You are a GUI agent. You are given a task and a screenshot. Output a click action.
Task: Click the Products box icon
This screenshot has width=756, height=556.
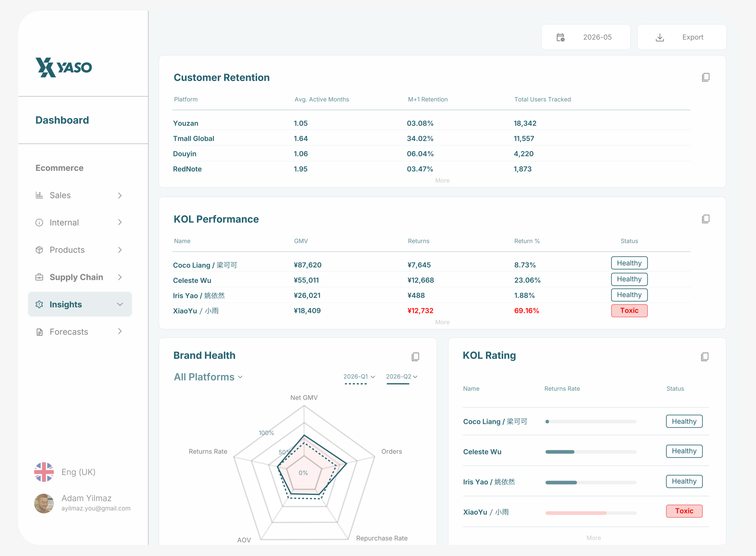pyautogui.click(x=39, y=250)
